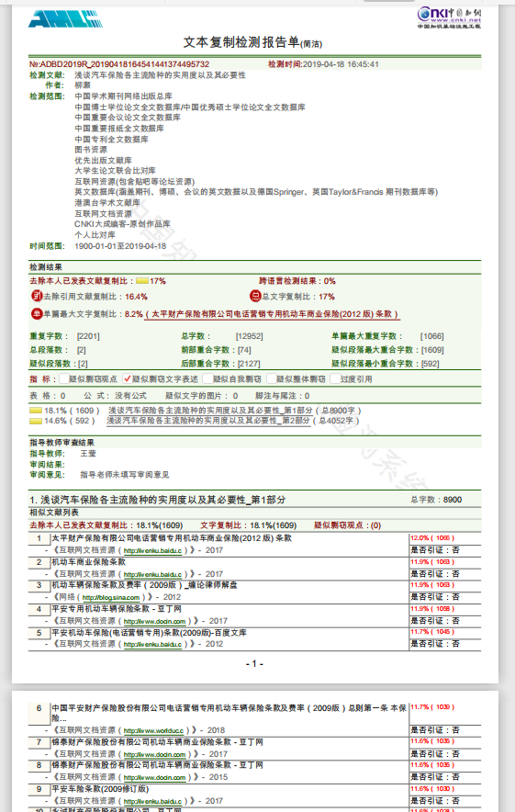This screenshot has height=812, width=515.
Task: Open the blog.sina.com link in row 3
Action: click(111, 597)
